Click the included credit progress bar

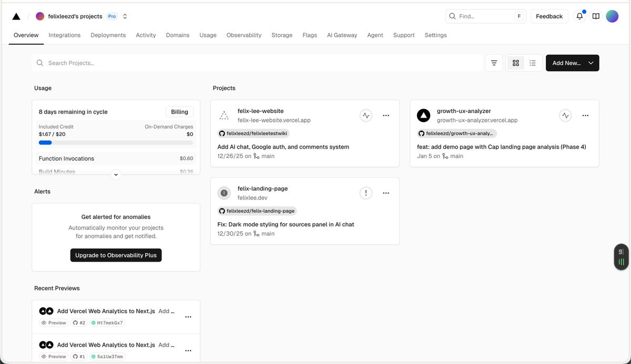pos(116,142)
